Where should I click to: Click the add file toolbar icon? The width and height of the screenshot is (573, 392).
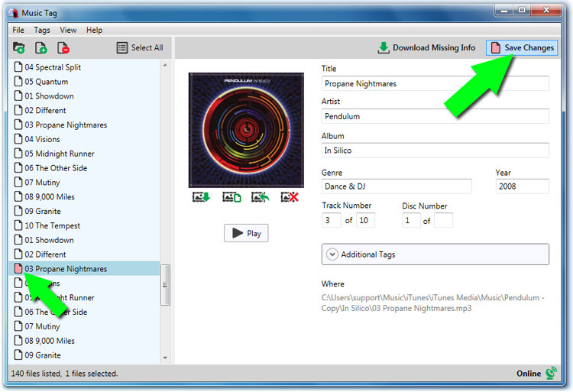[41, 48]
